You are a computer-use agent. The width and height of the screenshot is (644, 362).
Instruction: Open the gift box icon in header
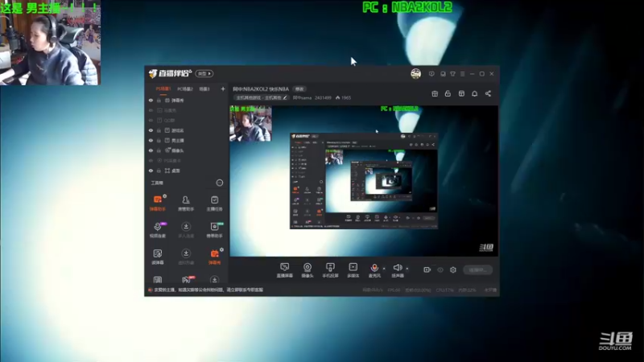point(435,93)
